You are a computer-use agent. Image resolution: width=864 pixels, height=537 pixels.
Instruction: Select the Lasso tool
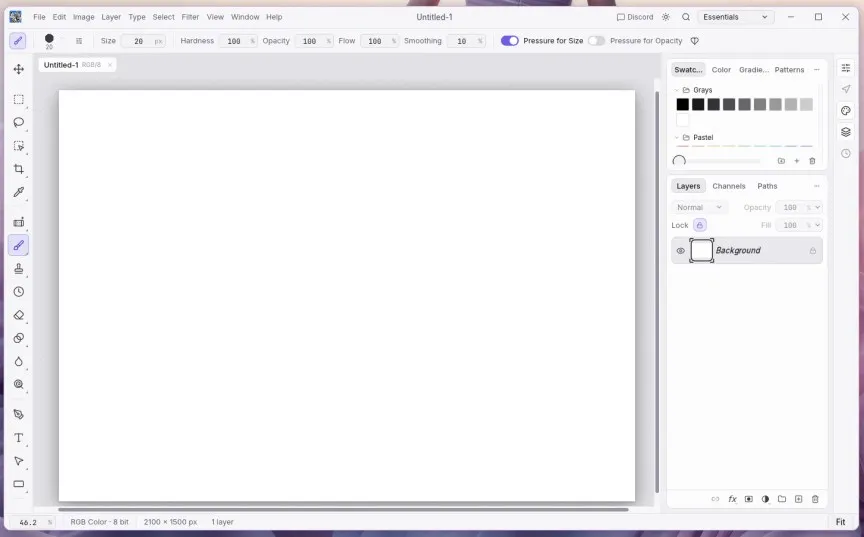[x=19, y=122]
